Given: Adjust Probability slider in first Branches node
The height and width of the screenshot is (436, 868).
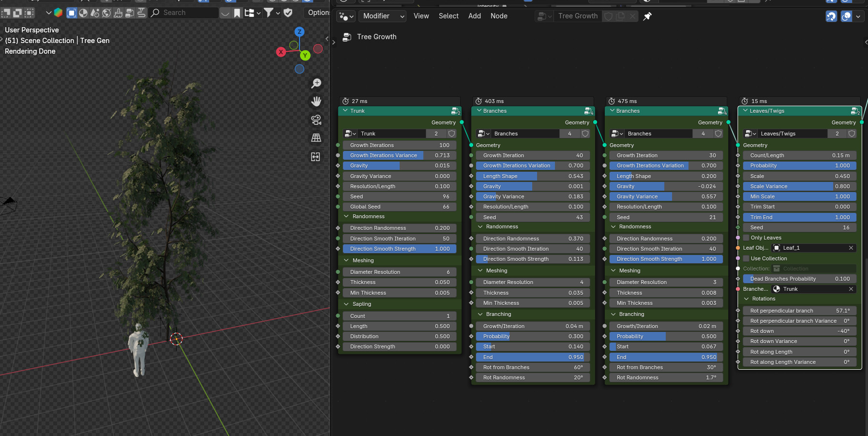Looking at the screenshot, I should (x=533, y=336).
